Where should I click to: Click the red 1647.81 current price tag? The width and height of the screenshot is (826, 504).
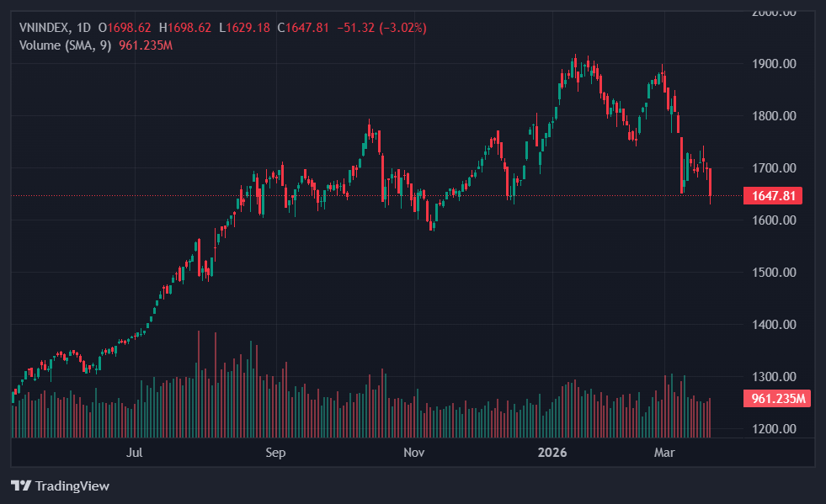[x=772, y=196]
